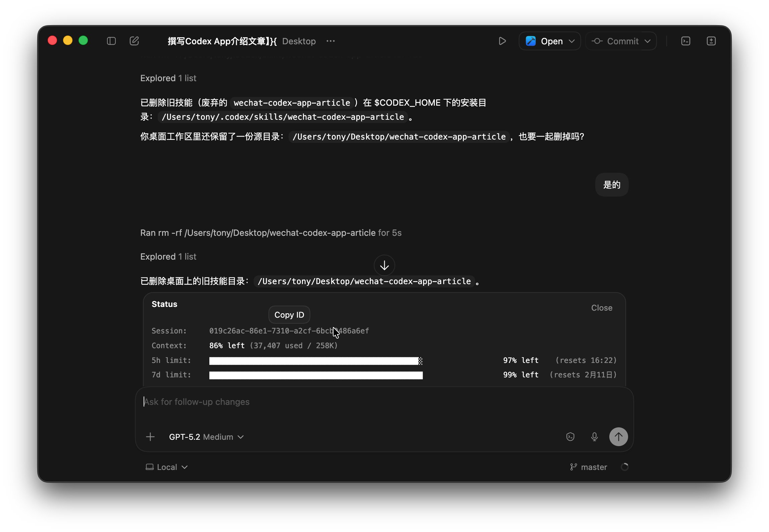Image resolution: width=769 pixels, height=532 pixels.
Task: Click Copy ID tooltip button
Action: click(289, 315)
